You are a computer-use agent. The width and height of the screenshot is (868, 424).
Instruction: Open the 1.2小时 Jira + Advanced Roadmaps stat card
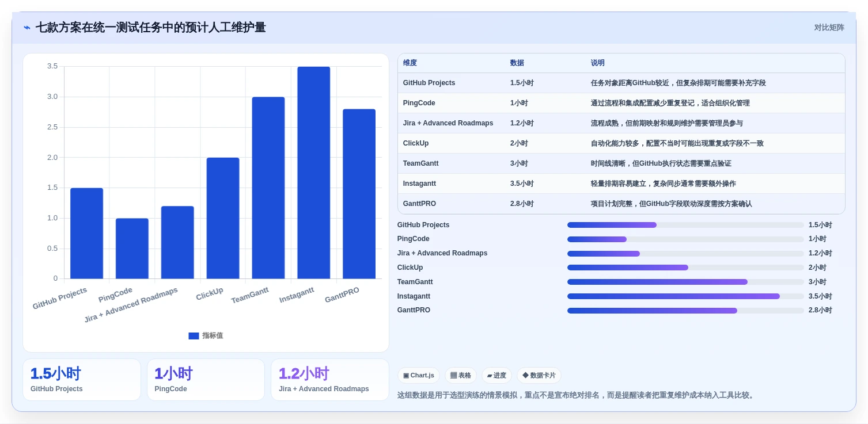coord(330,380)
